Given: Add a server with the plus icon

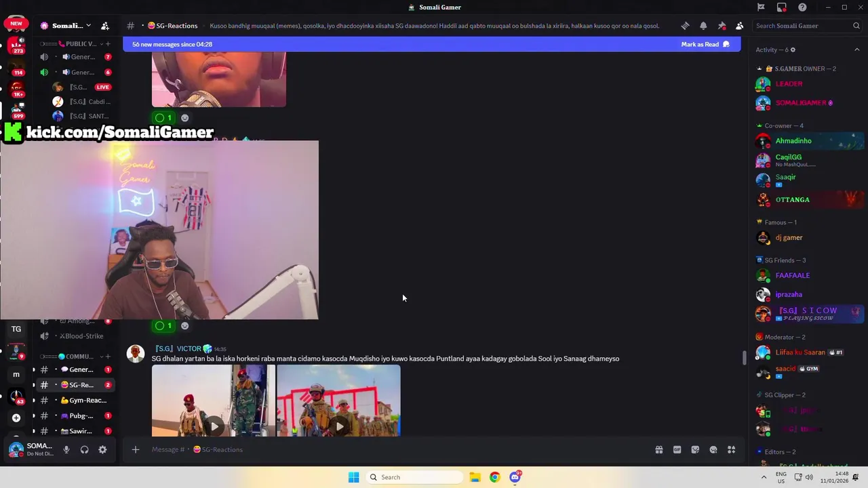Looking at the screenshot, I should coord(16,418).
